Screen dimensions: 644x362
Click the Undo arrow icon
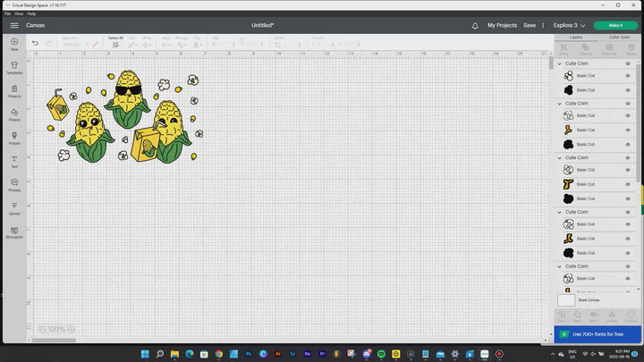pyautogui.click(x=35, y=43)
